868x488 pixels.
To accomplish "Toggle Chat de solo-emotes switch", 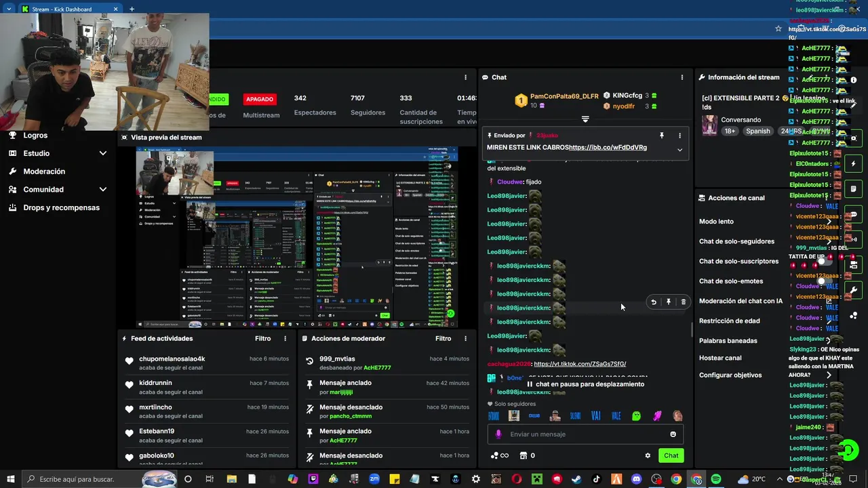I will coord(824,281).
